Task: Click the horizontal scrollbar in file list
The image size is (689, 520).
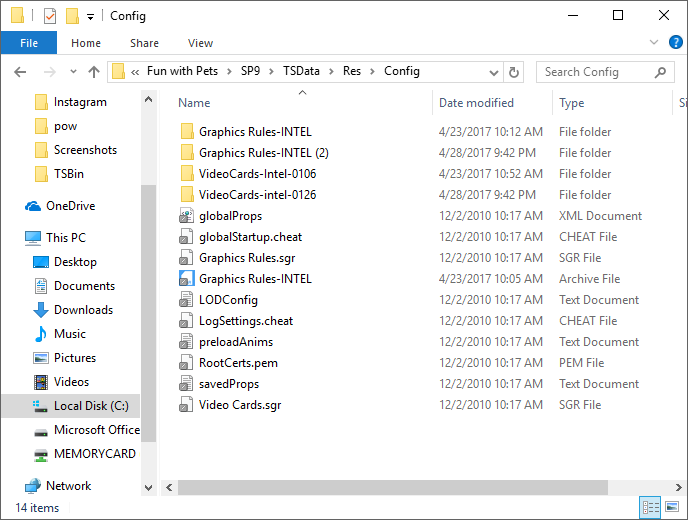Action: 390,487
